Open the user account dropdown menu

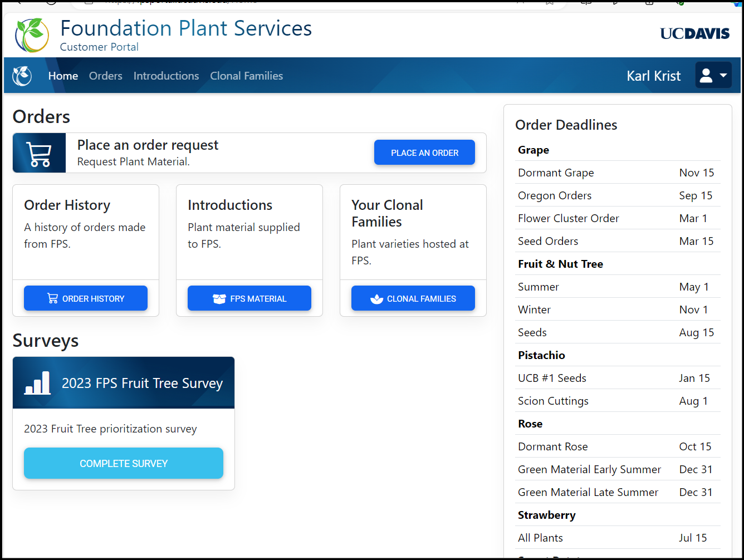pos(713,76)
